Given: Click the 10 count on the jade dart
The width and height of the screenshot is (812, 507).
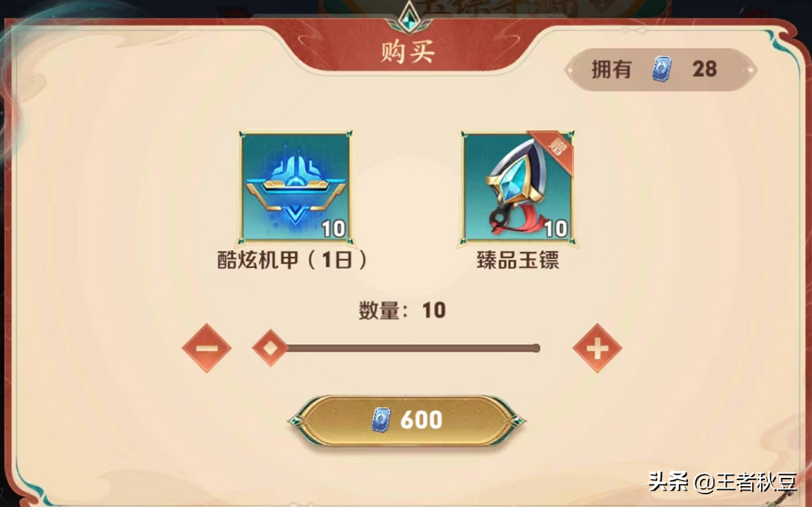Looking at the screenshot, I should pos(556,228).
